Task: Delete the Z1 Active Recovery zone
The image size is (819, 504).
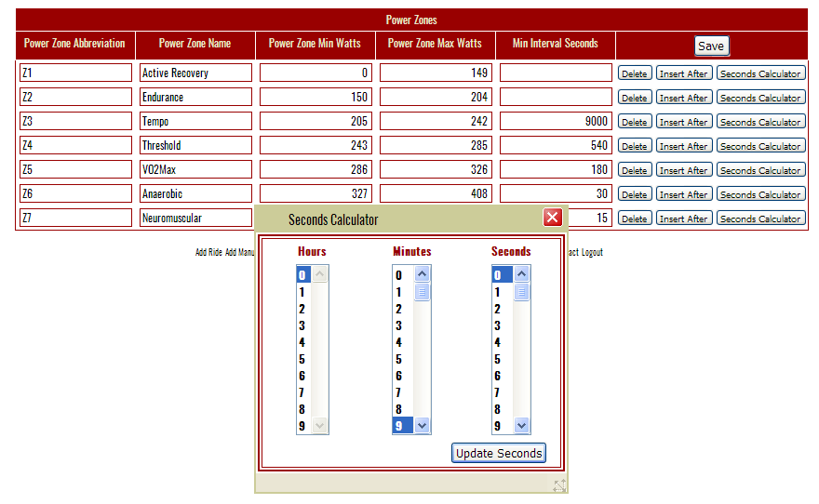Action: (634, 73)
